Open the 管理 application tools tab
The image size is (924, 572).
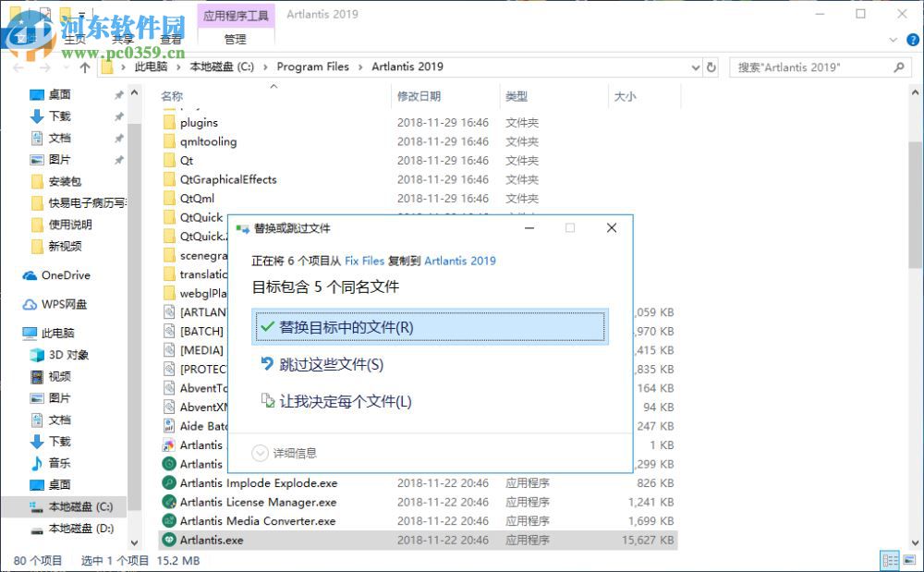click(236, 39)
